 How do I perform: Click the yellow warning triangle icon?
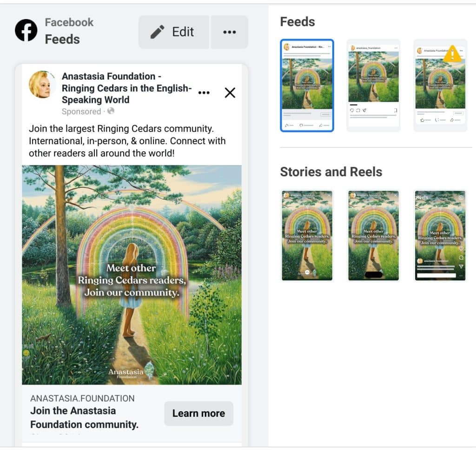tap(452, 54)
